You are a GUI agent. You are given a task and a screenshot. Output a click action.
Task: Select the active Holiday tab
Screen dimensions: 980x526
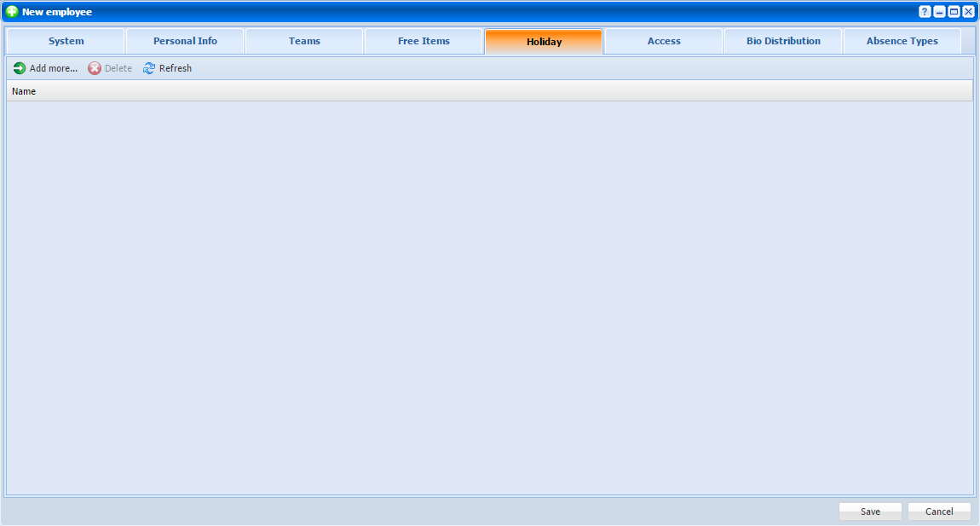(x=544, y=42)
